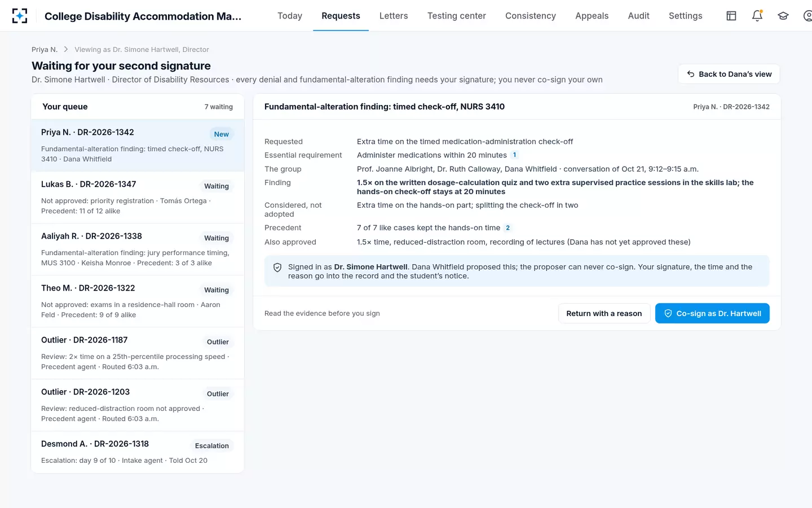Click the 'Your queue' heading
This screenshot has width=812, height=508.
[65, 107]
